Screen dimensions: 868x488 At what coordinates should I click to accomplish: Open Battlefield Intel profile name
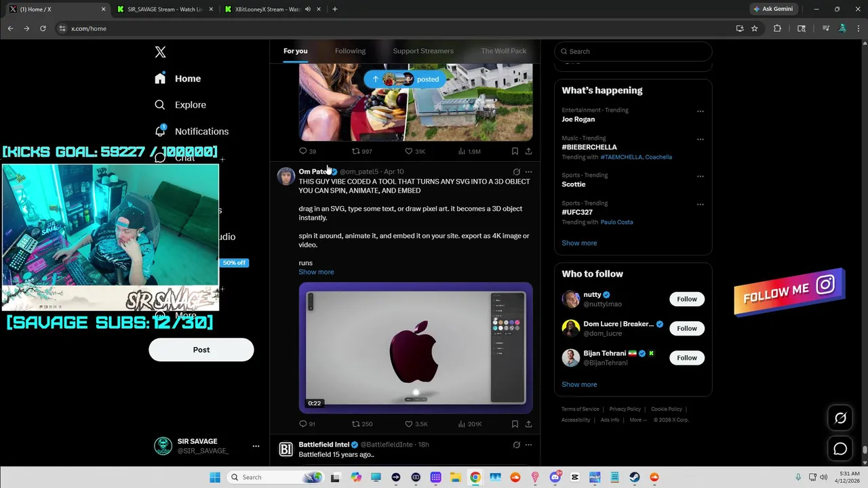[323, 445]
